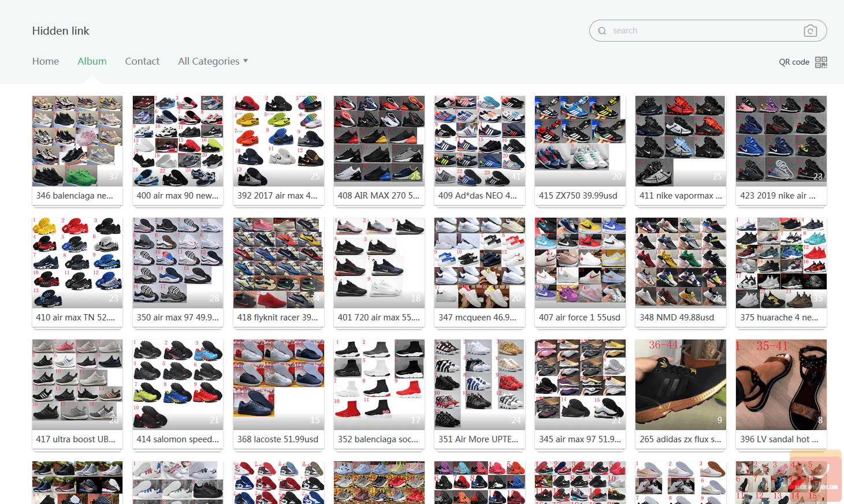The image size is (844, 504).
Task: Open the 350 air max 97 album thumbnail
Action: click(x=178, y=263)
